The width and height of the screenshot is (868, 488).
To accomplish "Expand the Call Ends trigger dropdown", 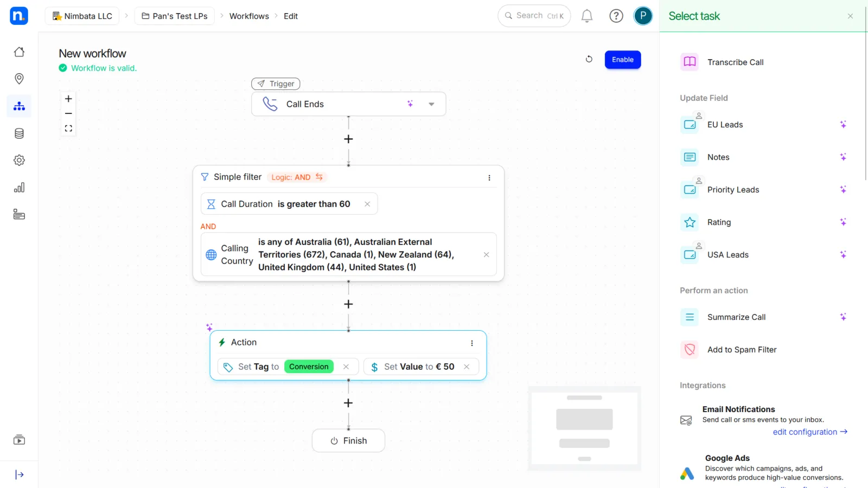I will (x=431, y=104).
